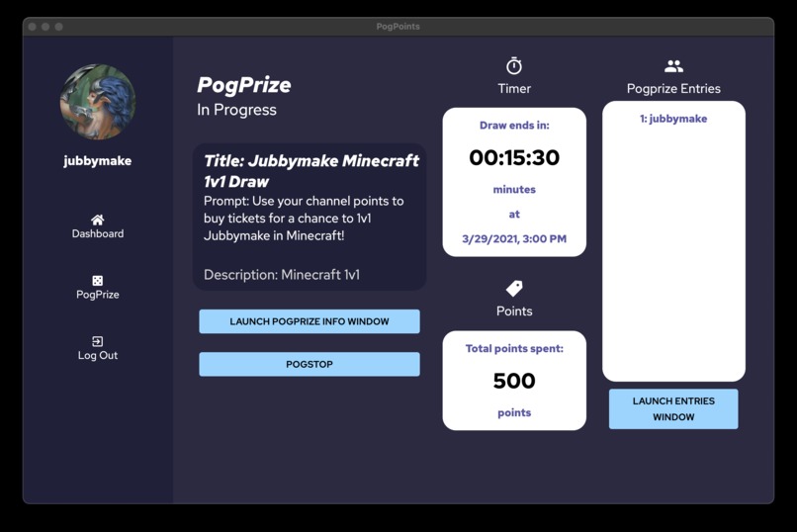Screen dimensions: 797x532
Task: Select the Log Out label in sidebar
Action: tap(98, 356)
